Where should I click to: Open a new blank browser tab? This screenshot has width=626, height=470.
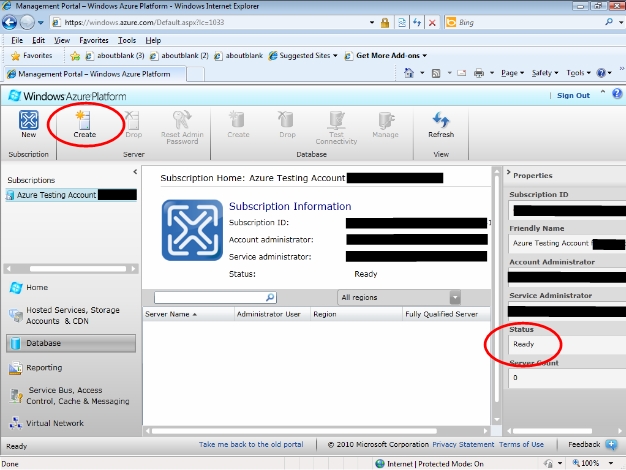coord(196,74)
